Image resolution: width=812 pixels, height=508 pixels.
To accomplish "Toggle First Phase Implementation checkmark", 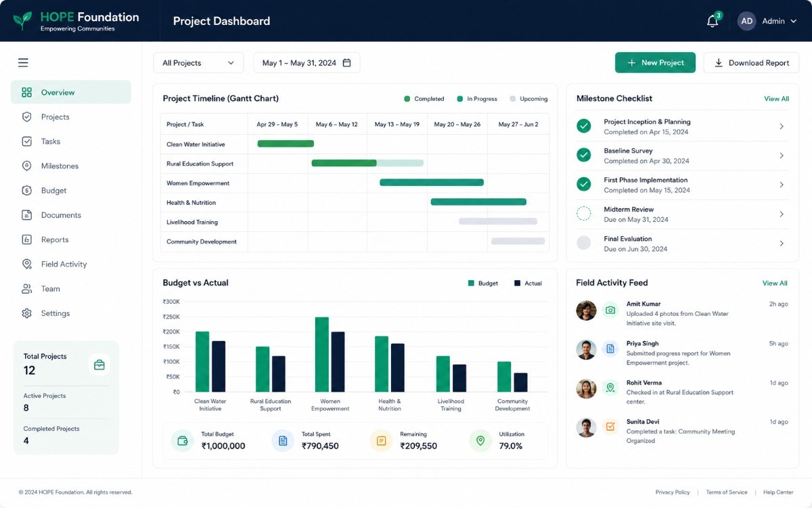I will point(583,184).
